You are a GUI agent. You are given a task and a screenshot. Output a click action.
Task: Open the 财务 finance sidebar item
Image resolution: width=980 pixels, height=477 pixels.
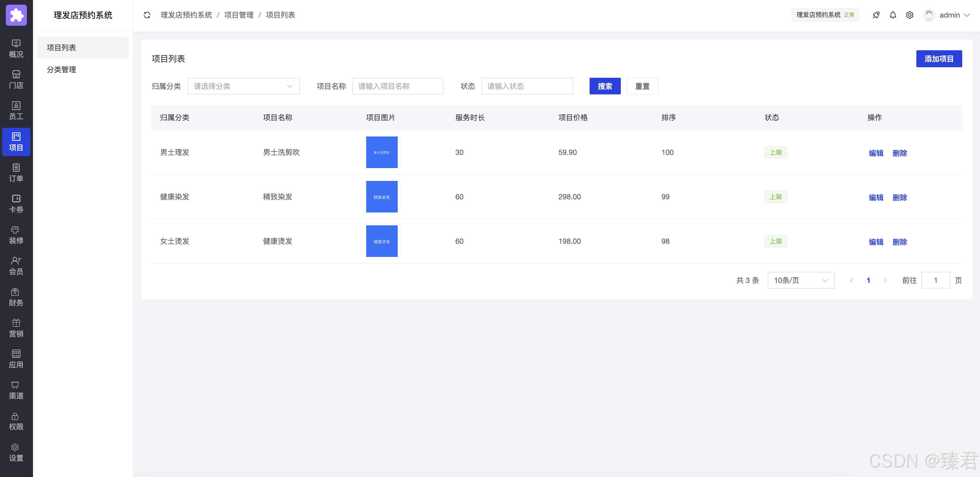pos(16,297)
